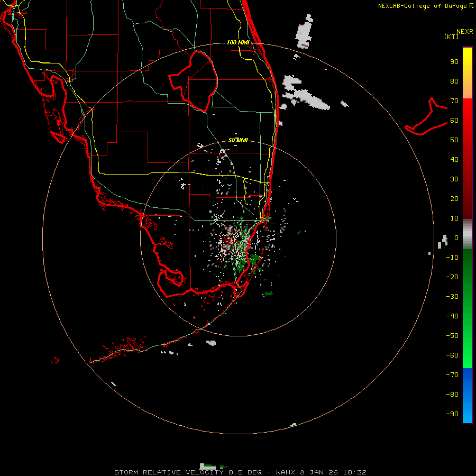Click the 0 value on velocity scale
Image resolution: width=476 pixels, height=476 pixels.
click(456, 238)
